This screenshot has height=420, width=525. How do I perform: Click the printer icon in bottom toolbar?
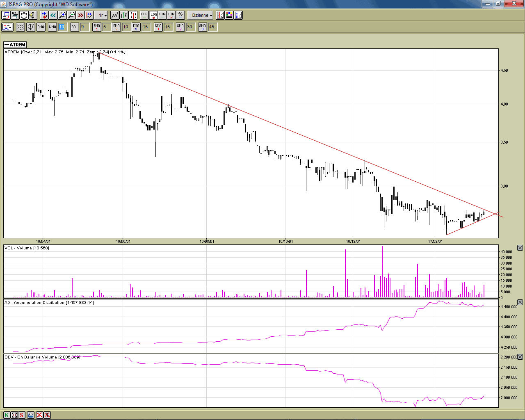click(31, 415)
